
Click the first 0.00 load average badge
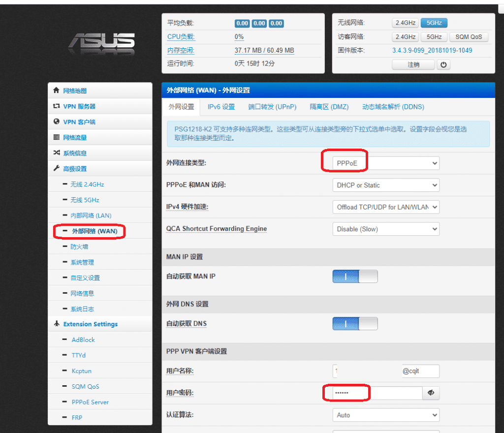242,23
